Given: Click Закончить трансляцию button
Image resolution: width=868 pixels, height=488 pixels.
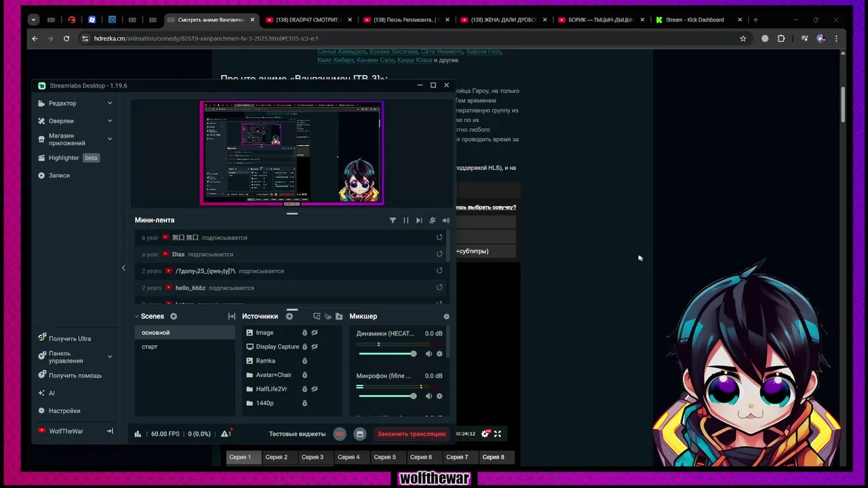Looking at the screenshot, I should click(412, 434).
